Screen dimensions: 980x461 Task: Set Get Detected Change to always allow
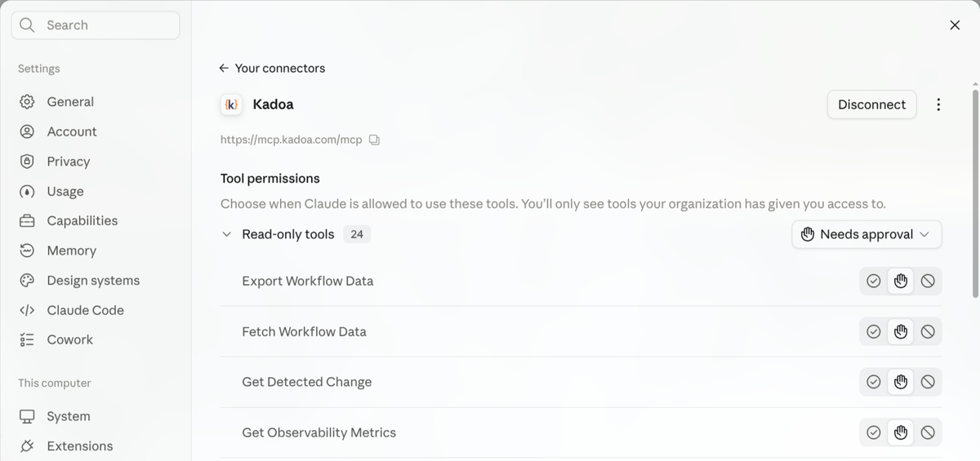pos(874,382)
